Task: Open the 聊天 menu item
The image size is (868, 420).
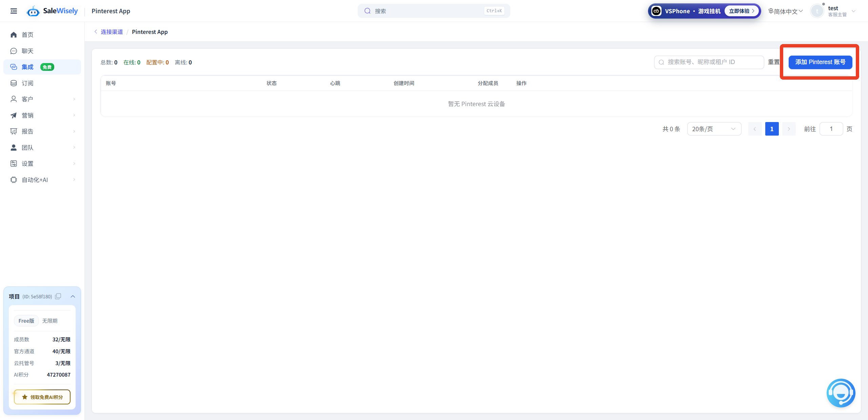Action: (42, 51)
